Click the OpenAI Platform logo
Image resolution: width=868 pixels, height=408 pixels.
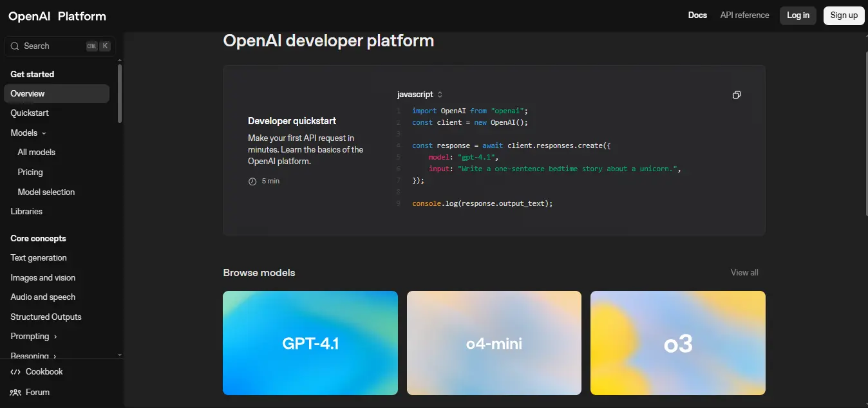coord(57,16)
